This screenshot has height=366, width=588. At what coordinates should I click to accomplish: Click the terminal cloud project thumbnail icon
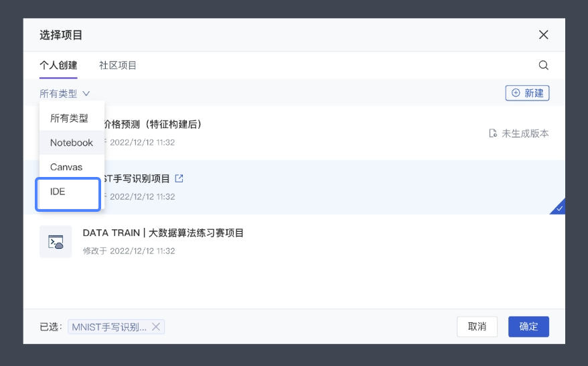pyautogui.click(x=56, y=241)
